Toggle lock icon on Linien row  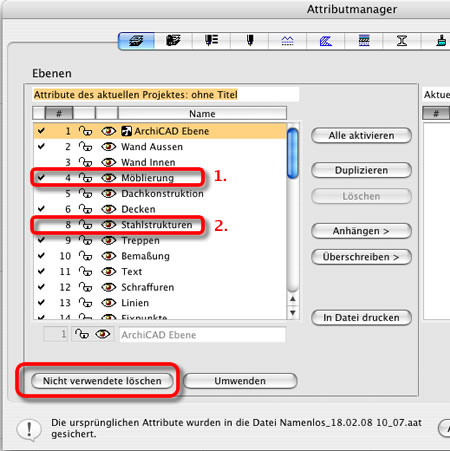85,303
